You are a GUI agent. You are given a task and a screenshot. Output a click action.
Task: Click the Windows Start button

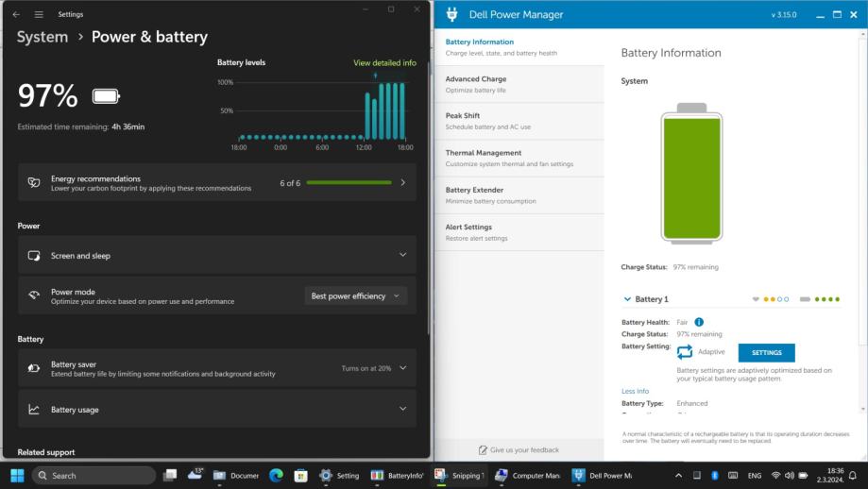[17, 475]
